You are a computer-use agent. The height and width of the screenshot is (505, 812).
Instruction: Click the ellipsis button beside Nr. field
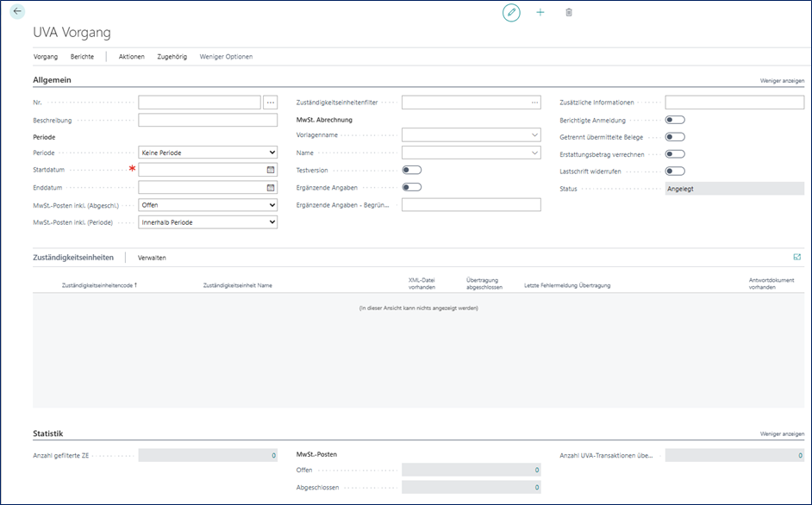(x=271, y=103)
